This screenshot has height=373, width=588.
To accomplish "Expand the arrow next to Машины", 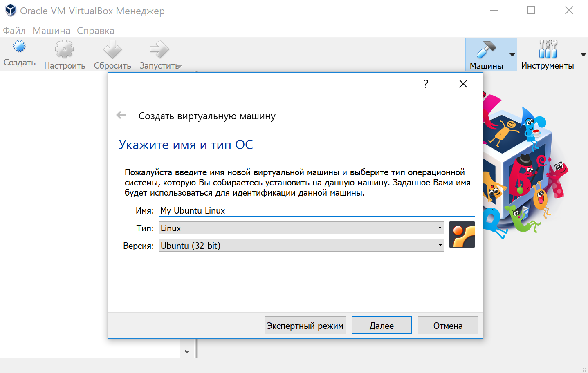I will 512,54.
